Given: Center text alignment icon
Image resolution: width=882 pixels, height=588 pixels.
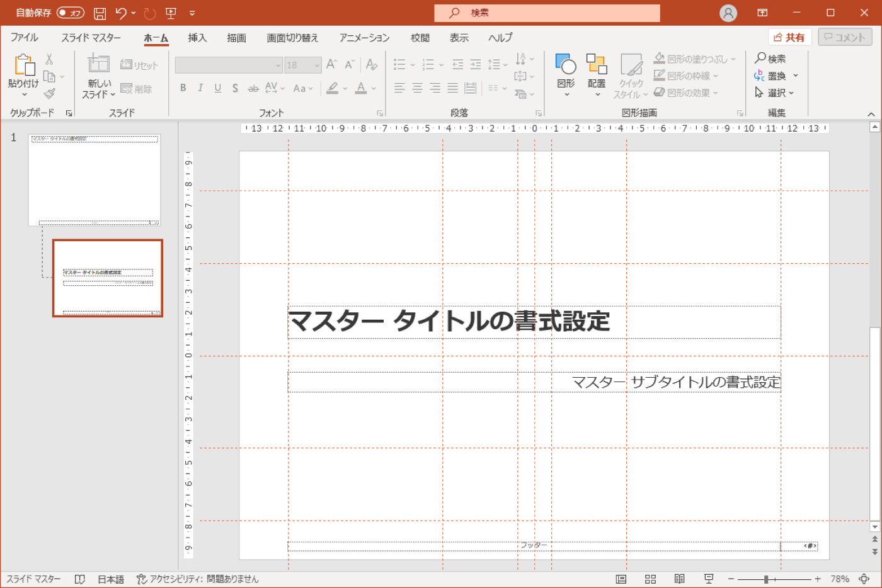Looking at the screenshot, I should tap(417, 88).
